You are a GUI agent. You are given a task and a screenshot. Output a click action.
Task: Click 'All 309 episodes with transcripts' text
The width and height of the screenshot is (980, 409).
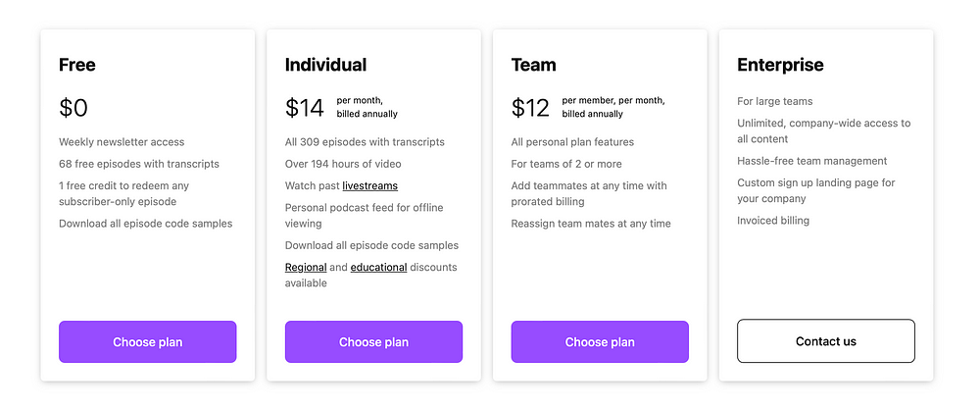click(365, 142)
